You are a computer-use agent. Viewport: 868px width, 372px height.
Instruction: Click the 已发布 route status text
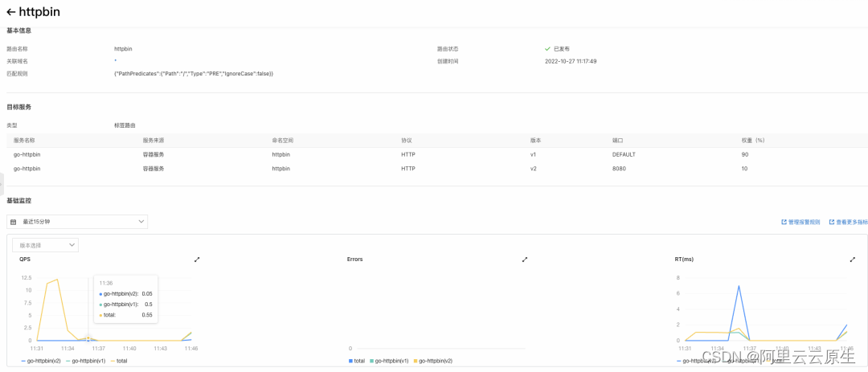click(x=561, y=49)
